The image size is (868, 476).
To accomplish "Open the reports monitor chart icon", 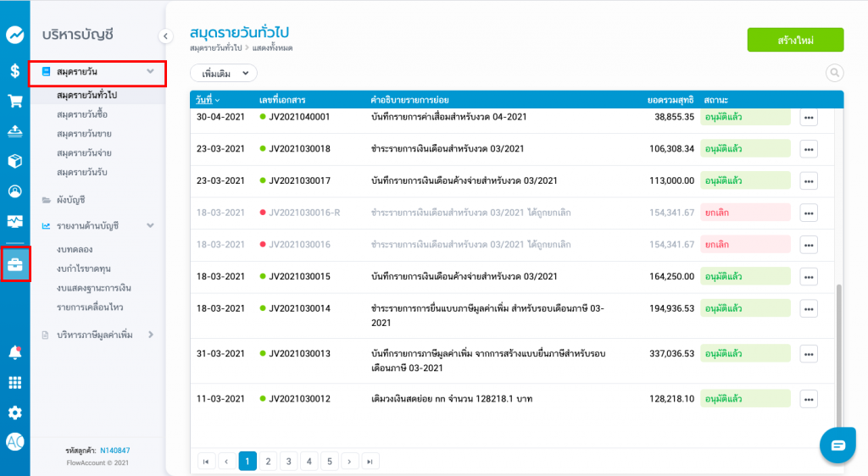I will click(15, 221).
